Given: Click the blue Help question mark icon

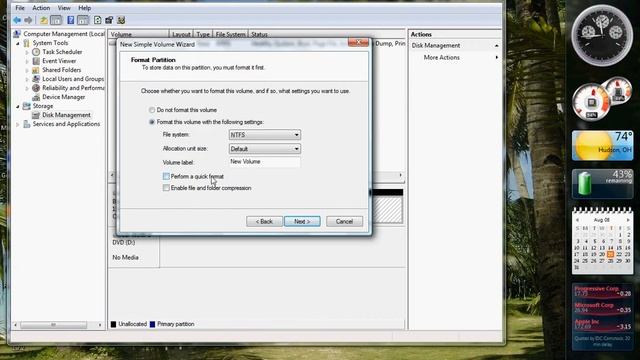Looking at the screenshot, I should coord(71,20).
